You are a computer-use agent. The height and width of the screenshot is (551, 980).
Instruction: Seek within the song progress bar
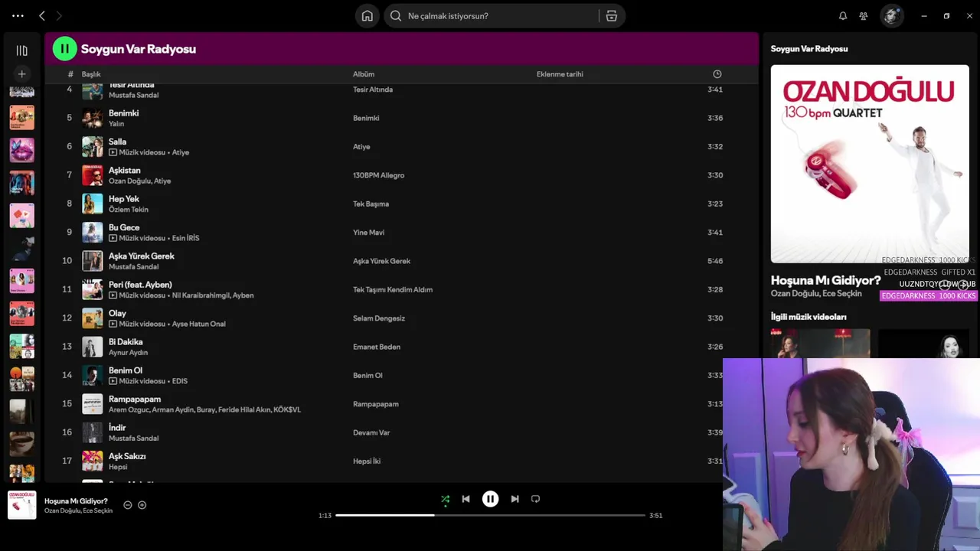(491, 515)
